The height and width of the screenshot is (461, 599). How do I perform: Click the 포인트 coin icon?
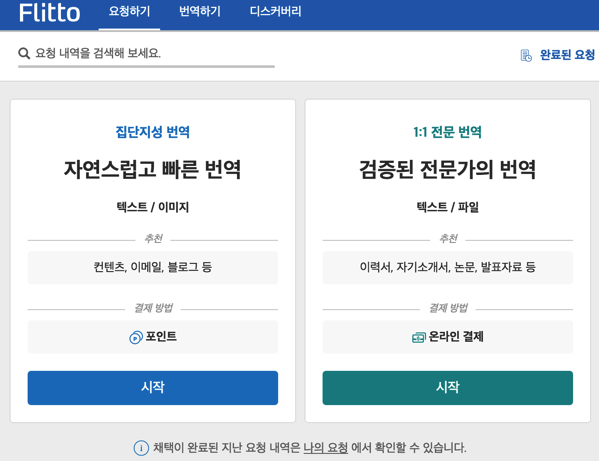136,337
